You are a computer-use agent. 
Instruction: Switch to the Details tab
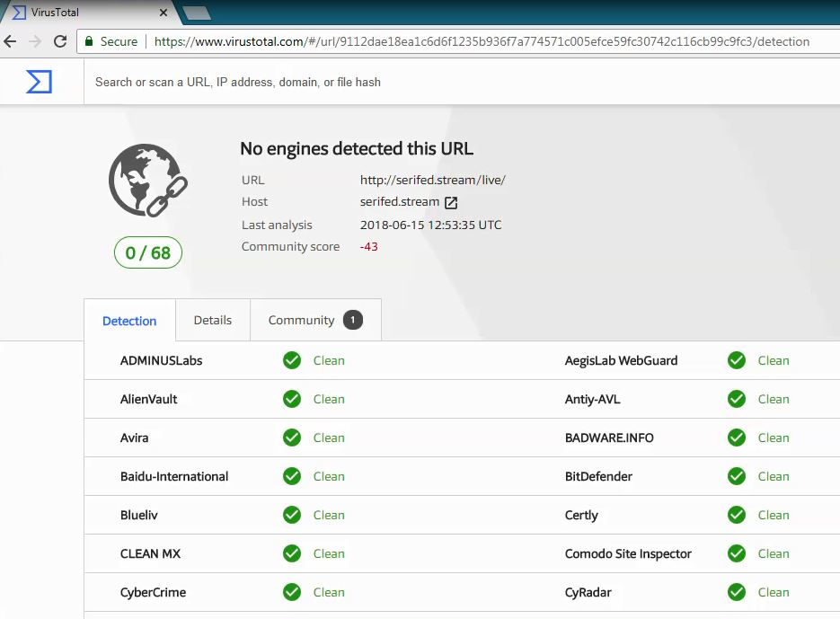tap(213, 320)
